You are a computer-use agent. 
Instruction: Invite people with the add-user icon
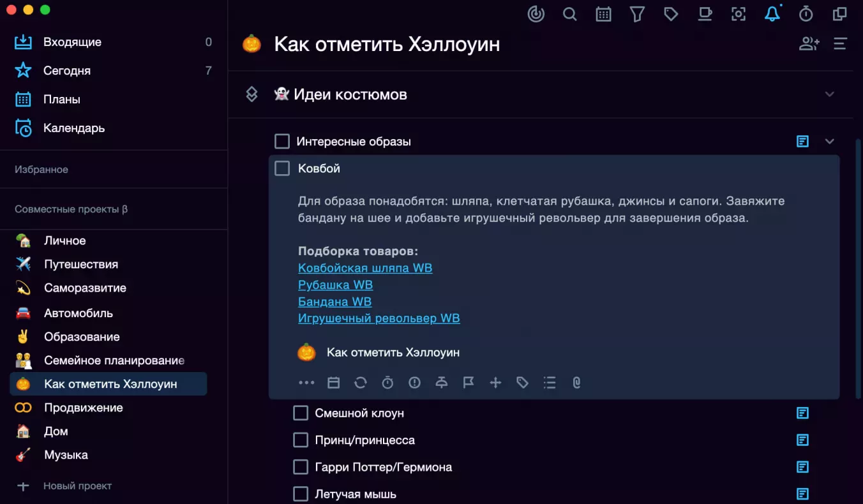(809, 43)
